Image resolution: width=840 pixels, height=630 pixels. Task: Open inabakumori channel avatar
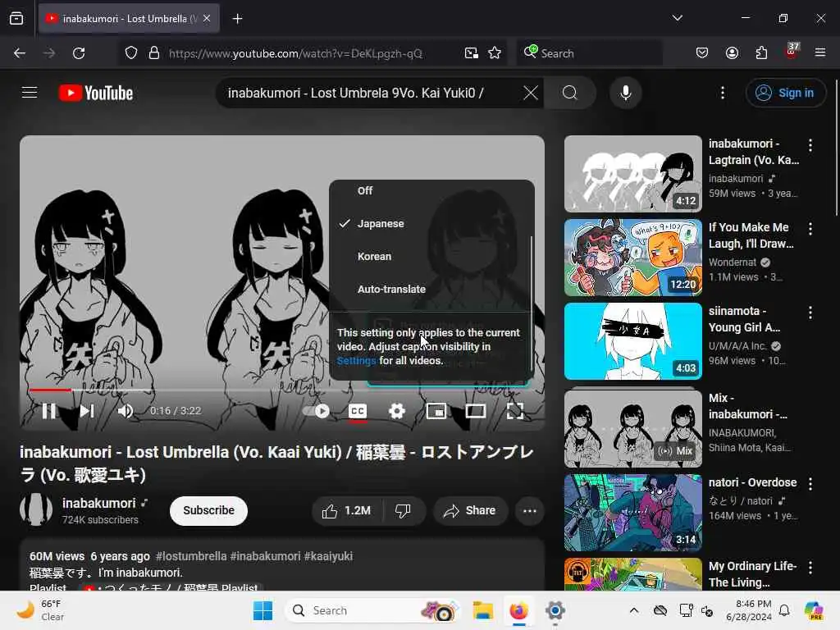[x=36, y=509]
